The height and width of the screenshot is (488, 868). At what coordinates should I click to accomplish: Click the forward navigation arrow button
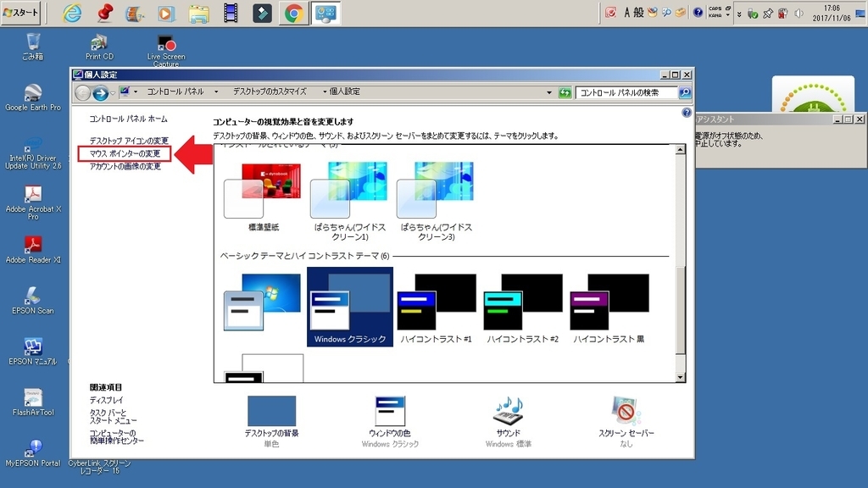coord(100,93)
